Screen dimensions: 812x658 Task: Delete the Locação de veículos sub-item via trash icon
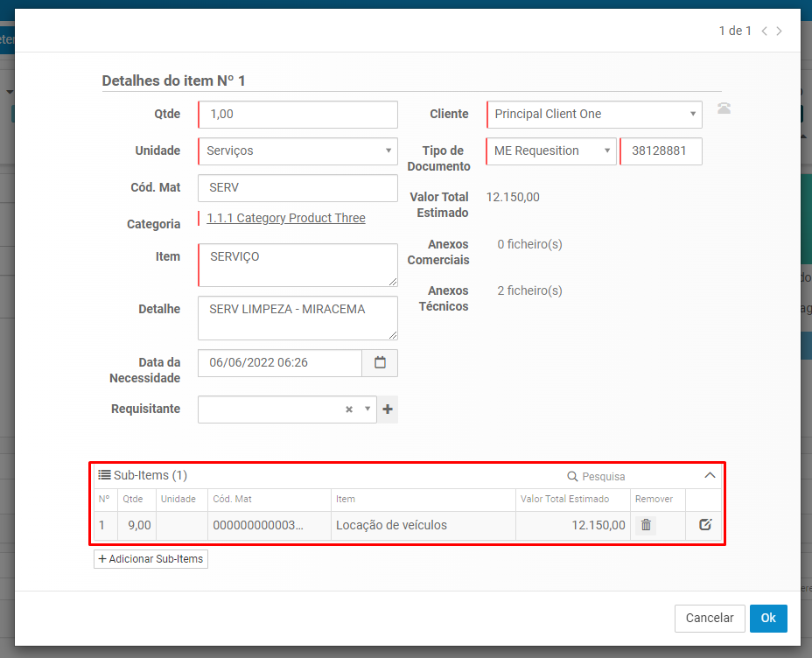[x=647, y=525]
